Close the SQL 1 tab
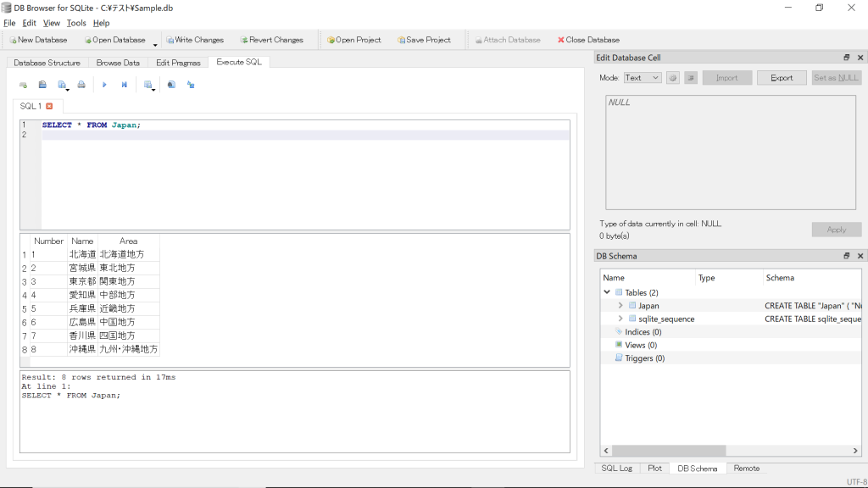This screenshot has height=488, width=868. point(49,106)
